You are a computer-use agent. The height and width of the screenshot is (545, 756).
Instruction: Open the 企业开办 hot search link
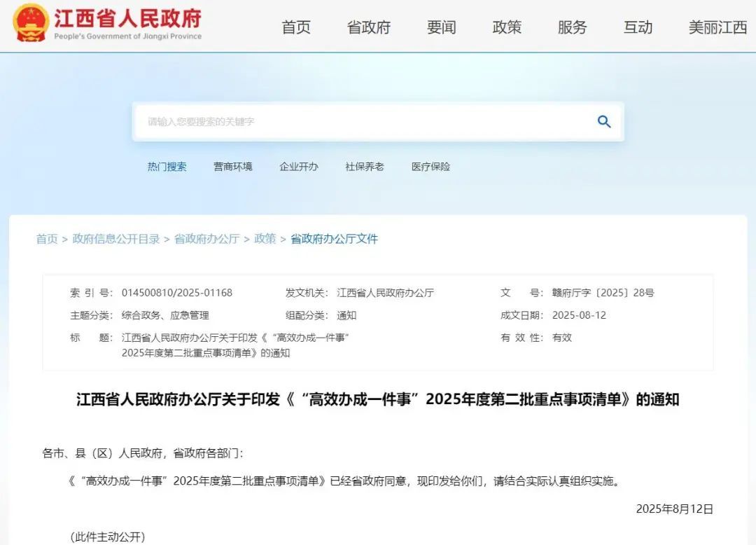298,166
